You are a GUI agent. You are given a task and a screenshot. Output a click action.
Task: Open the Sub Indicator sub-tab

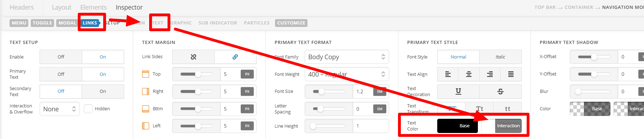218,23
